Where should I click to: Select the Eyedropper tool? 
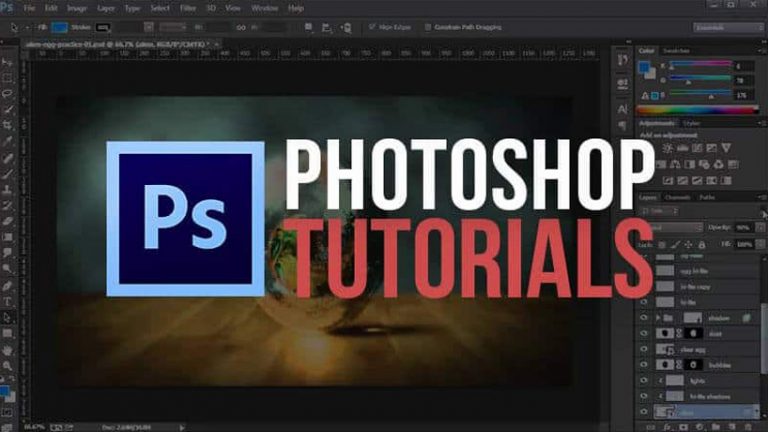click(7, 142)
